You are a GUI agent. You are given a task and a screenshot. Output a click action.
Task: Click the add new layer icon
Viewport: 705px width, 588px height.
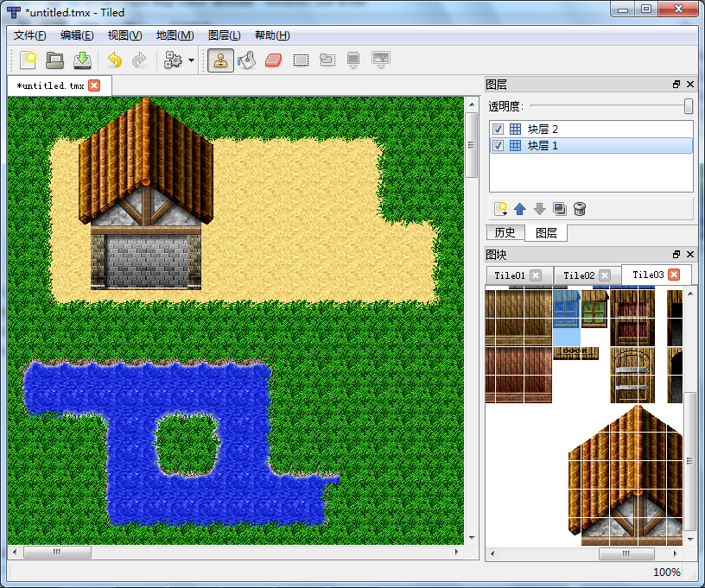point(500,209)
